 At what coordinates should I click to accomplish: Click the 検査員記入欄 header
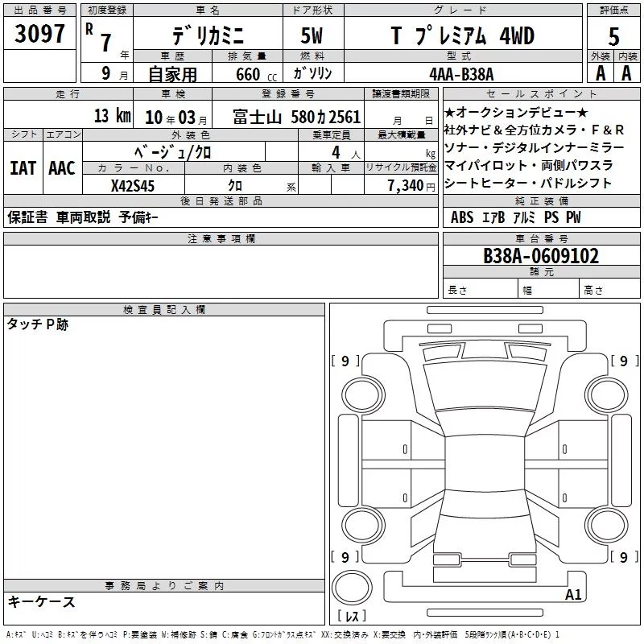point(164,310)
